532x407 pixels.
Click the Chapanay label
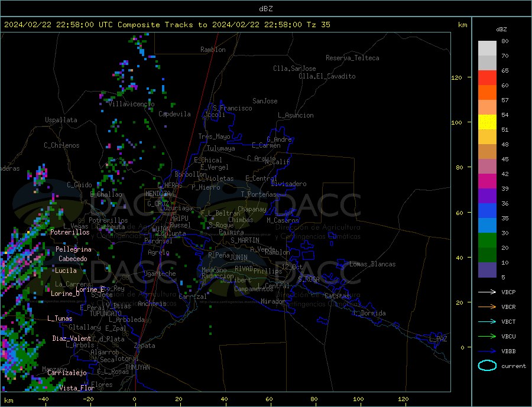[x=252, y=209]
